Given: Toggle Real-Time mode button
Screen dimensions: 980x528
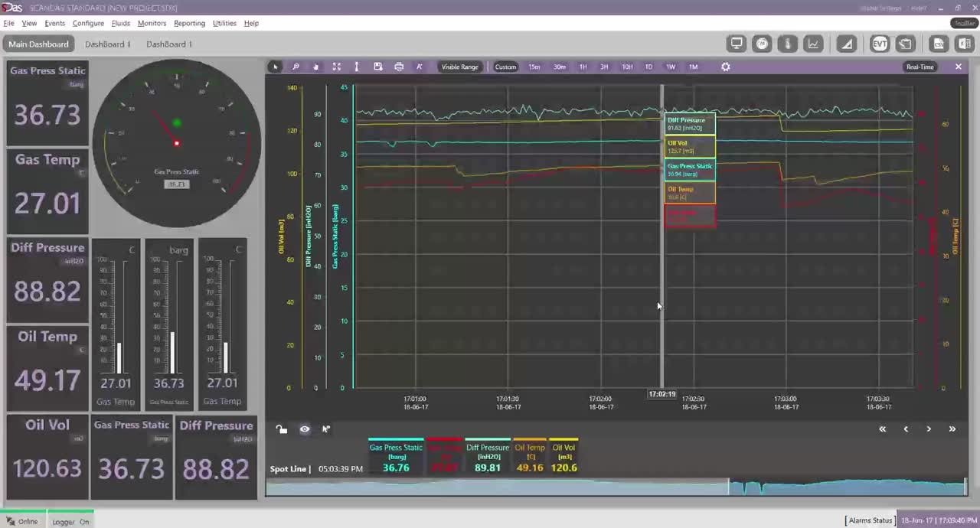Looking at the screenshot, I should pyautogui.click(x=920, y=67).
